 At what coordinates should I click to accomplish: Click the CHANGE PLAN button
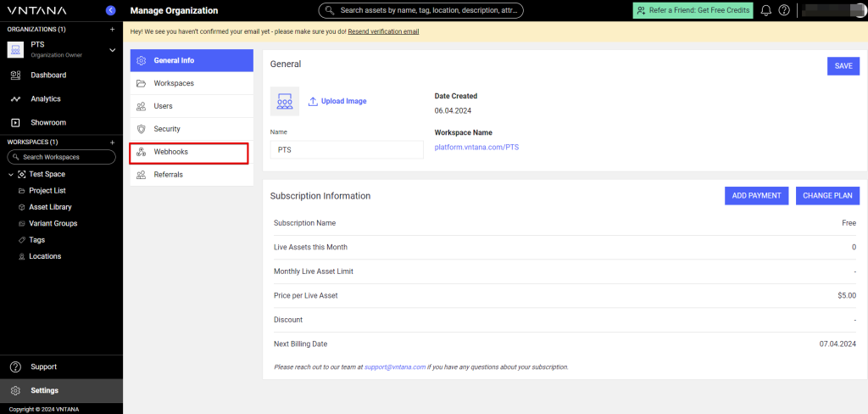coord(827,195)
